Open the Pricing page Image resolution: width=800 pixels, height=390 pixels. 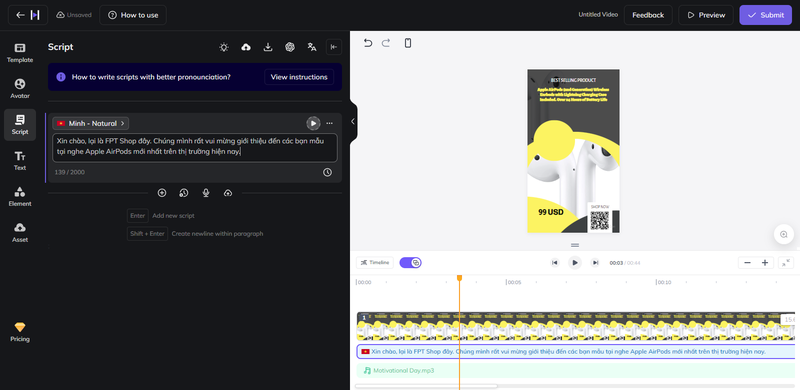click(20, 332)
